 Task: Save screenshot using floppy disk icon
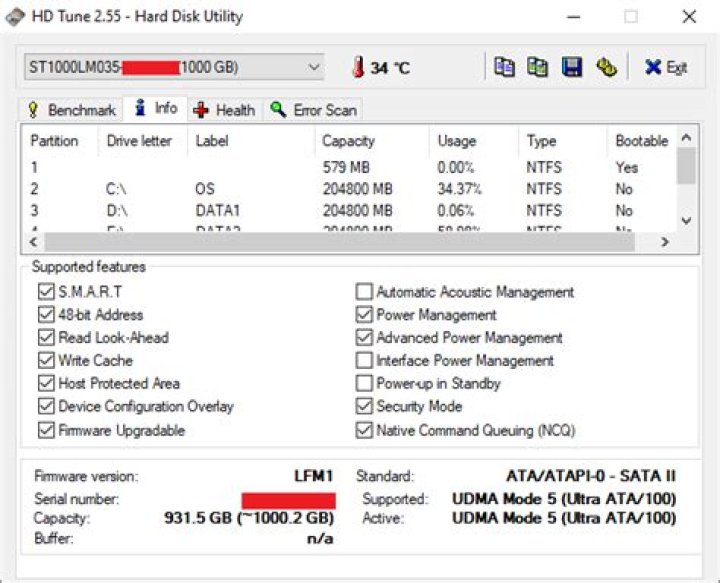click(572, 67)
